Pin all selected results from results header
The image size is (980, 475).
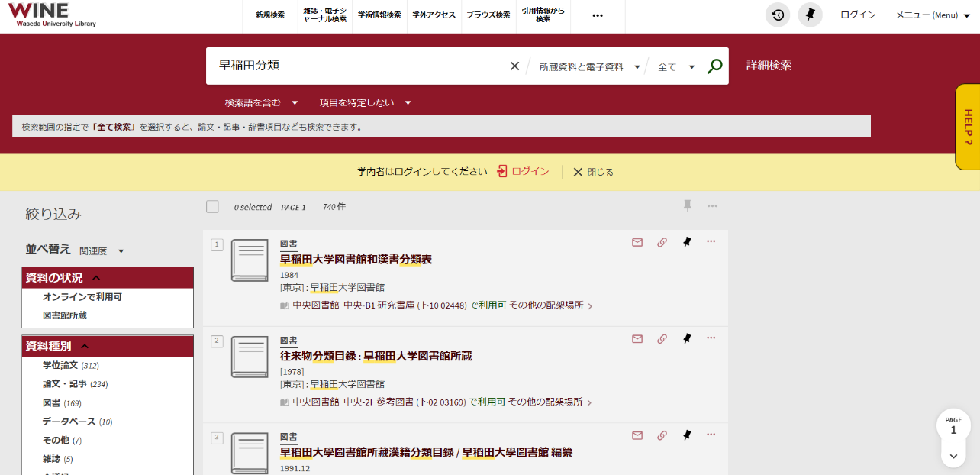coord(688,206)
